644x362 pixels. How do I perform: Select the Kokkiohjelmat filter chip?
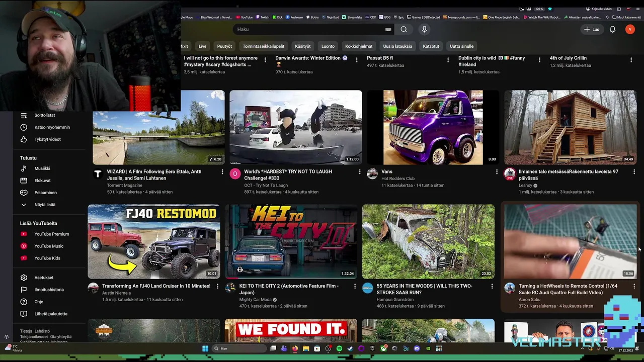point(359,46)
